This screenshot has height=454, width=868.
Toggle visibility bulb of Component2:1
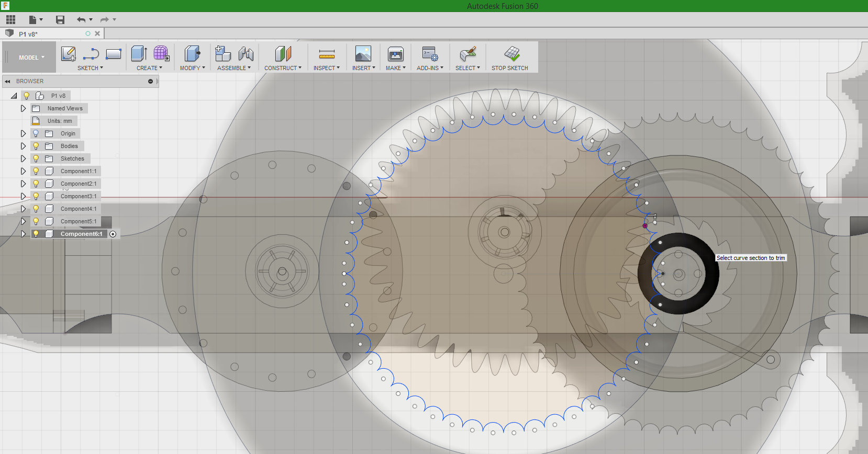(x=36, y=184)
